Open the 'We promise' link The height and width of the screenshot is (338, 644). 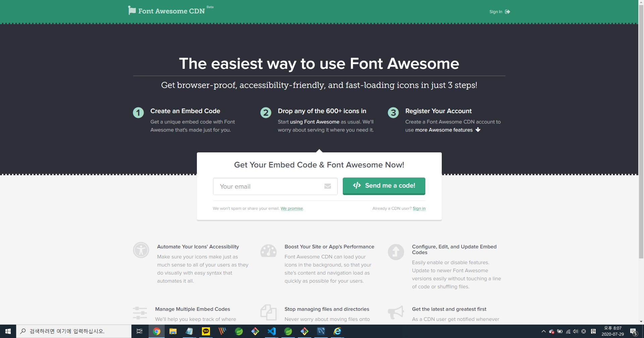(x=291, y=208)
